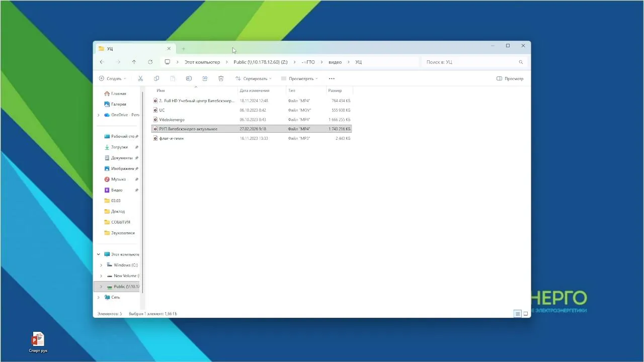Open Галерея in the sidebar
644x362 pixels.
pyautogui.click(x=115, y=104)
